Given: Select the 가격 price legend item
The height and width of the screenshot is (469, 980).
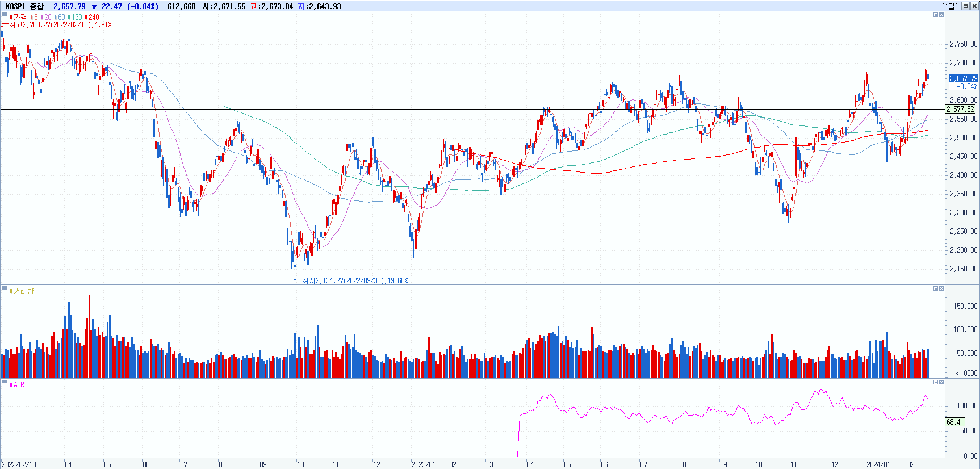Looking at the screenshot, I should [19, 18].
